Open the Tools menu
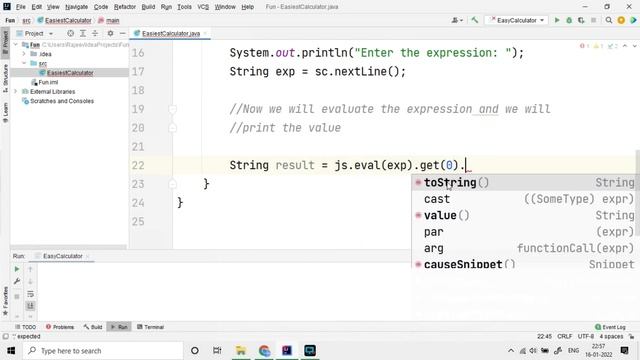The height and width of the screenshot is (360, 640). tap(184, 7)
